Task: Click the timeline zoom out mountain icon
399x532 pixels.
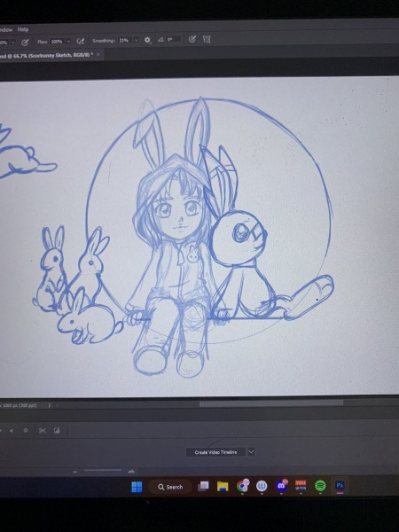Action: 75,472
